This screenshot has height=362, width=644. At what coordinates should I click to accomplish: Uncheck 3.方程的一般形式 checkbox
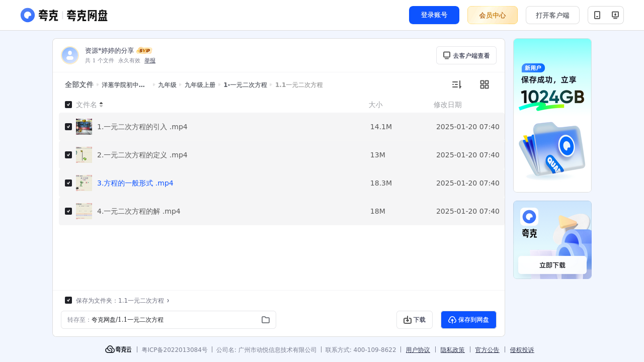pos(68,183)
